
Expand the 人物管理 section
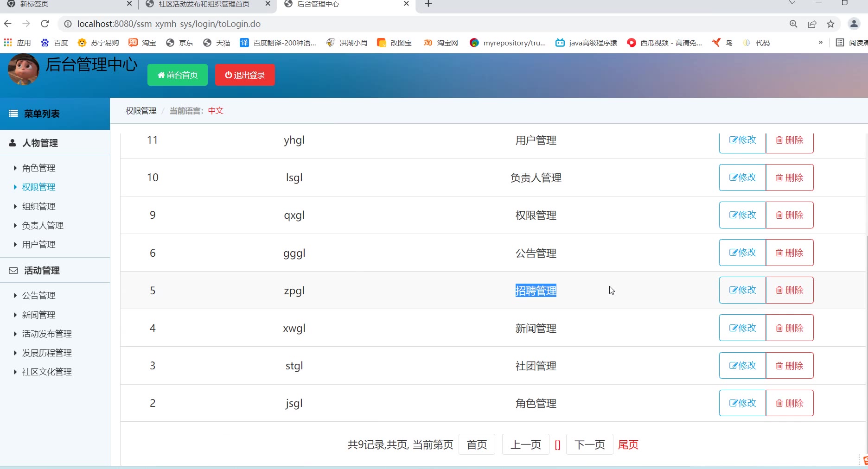pos(55,143)
